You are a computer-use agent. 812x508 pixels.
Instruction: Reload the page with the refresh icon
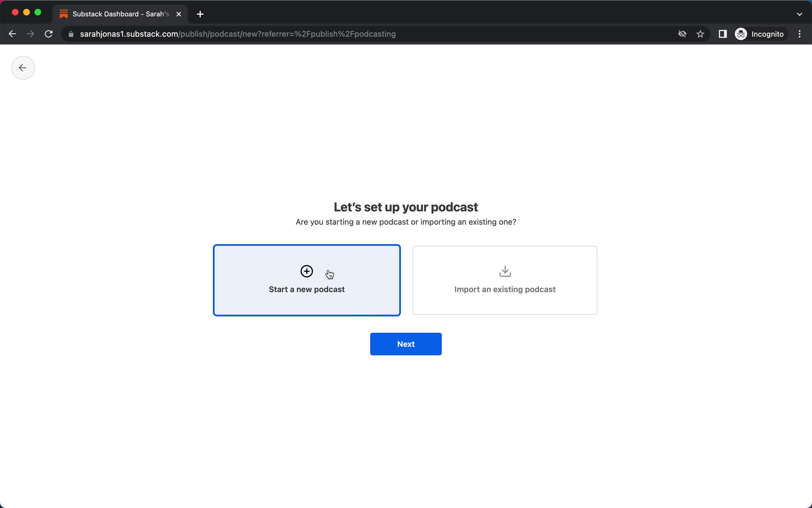click(49, 34)
